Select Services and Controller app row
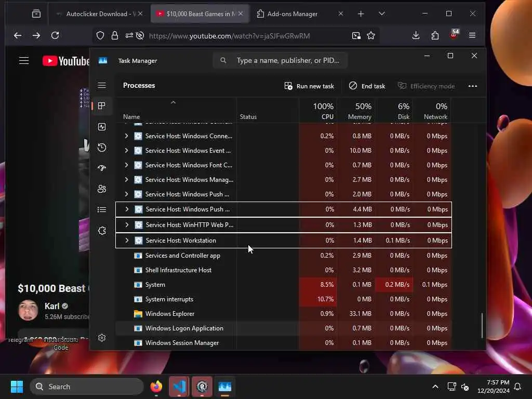The width and height of the screenshot is (532, 399). tap(283, 256)
